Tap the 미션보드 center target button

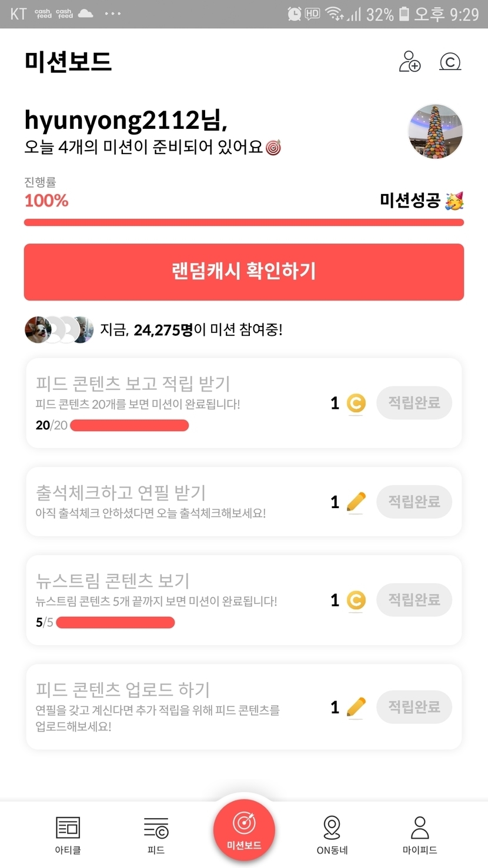244,830
